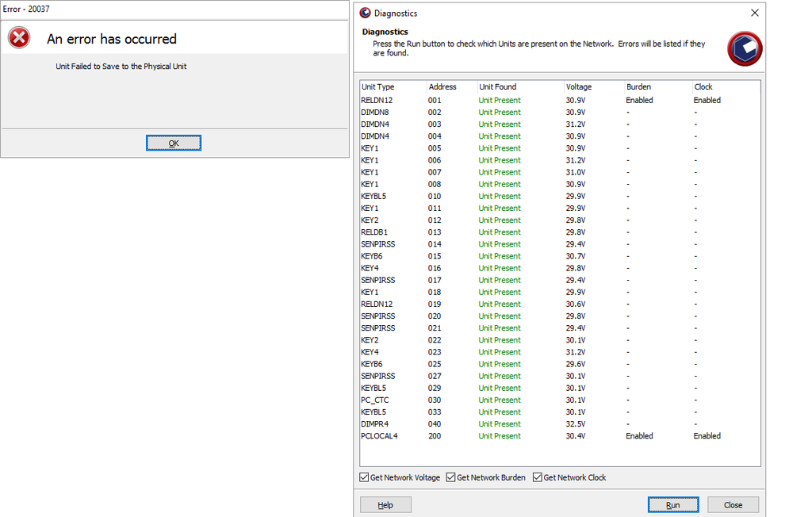Select the KEYBL5 row at address 029
This screenshot has height=517, width=812.
560,388
